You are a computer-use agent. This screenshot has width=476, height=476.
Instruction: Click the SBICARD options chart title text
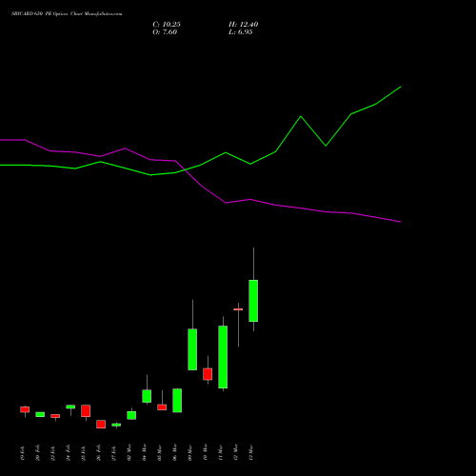67,14
